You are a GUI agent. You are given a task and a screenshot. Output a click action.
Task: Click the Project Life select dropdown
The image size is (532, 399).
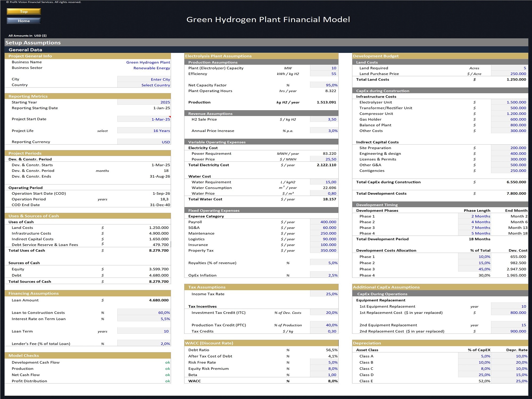tap(149, 130)
